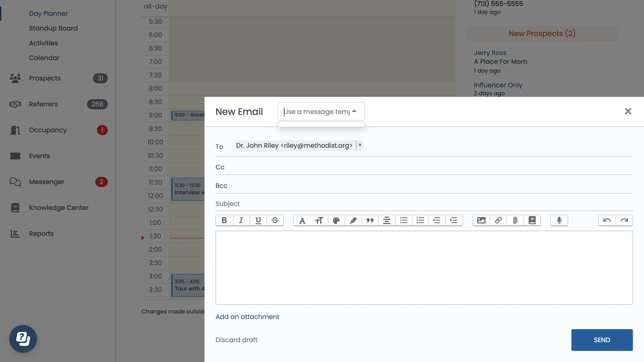Undo the last edit

point(607,220)
